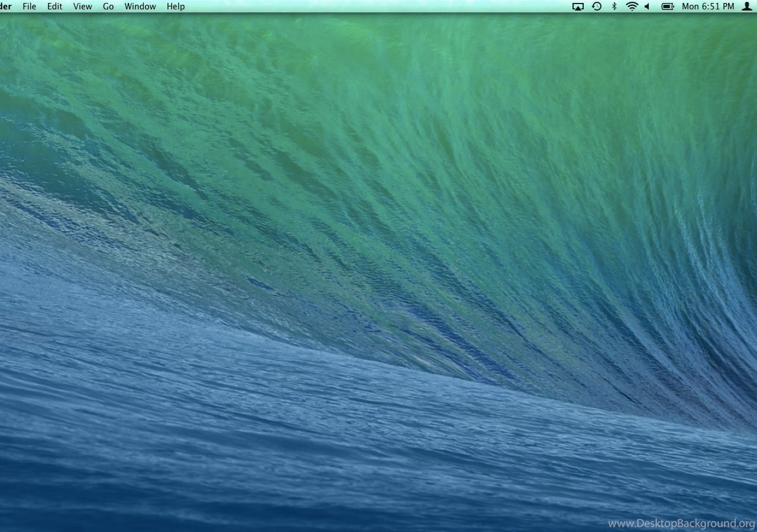
Task: Open the Help menu
Action: pos(176,7)
